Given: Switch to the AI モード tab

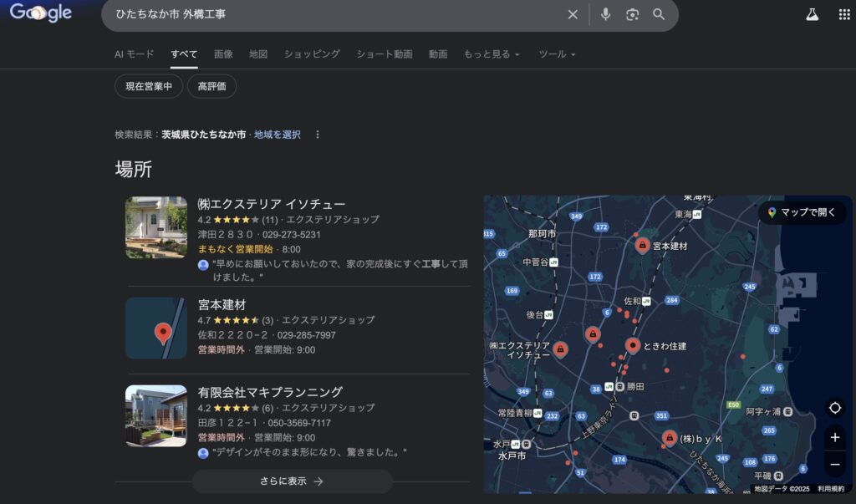Looking at the screenshot, I should tap(135, 54).
